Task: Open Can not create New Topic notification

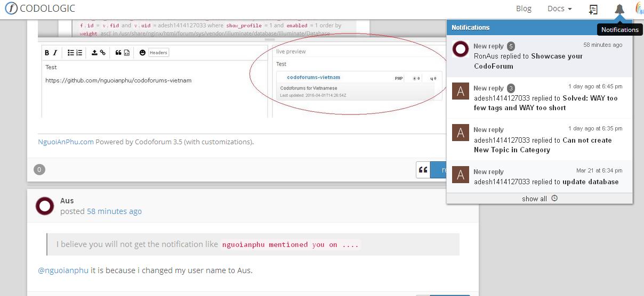Action: click(540, 139)
